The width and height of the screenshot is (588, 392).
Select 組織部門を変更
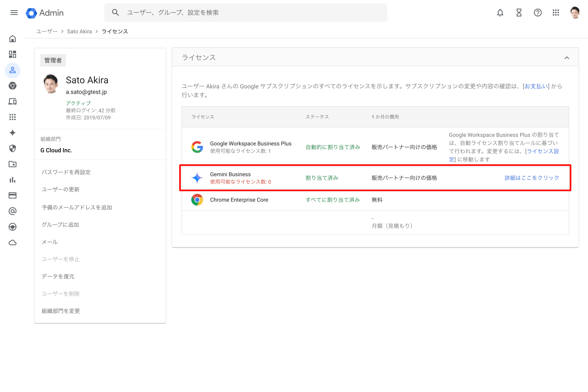(61, 311)
